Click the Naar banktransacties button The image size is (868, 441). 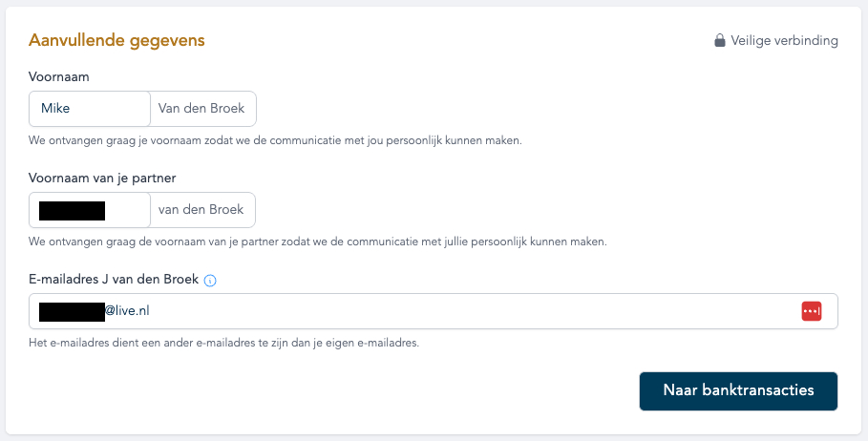738,390
